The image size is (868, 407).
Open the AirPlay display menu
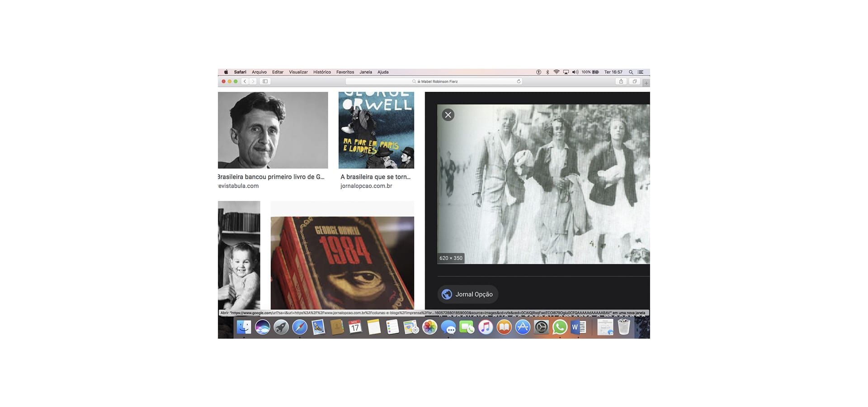[566, 72]
